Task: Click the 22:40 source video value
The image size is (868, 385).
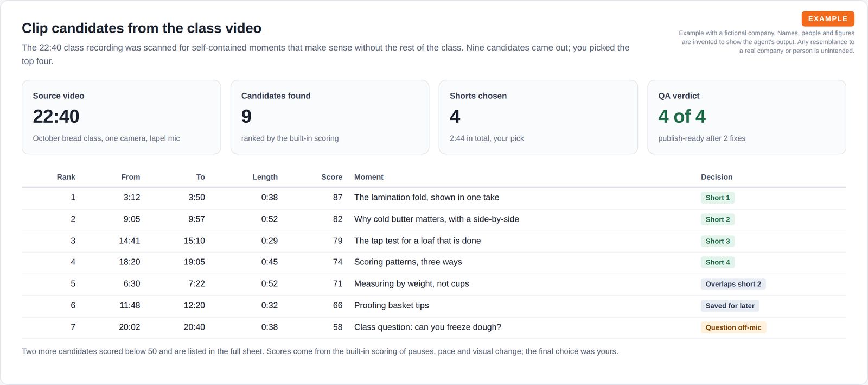Action: (x=56, y=116)
